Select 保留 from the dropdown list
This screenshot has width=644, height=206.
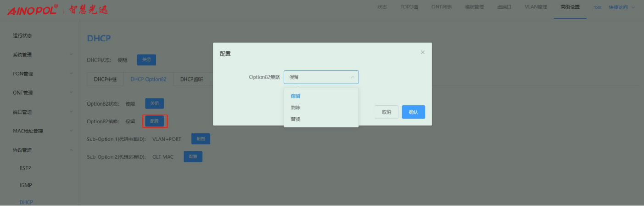pos(295,96)
